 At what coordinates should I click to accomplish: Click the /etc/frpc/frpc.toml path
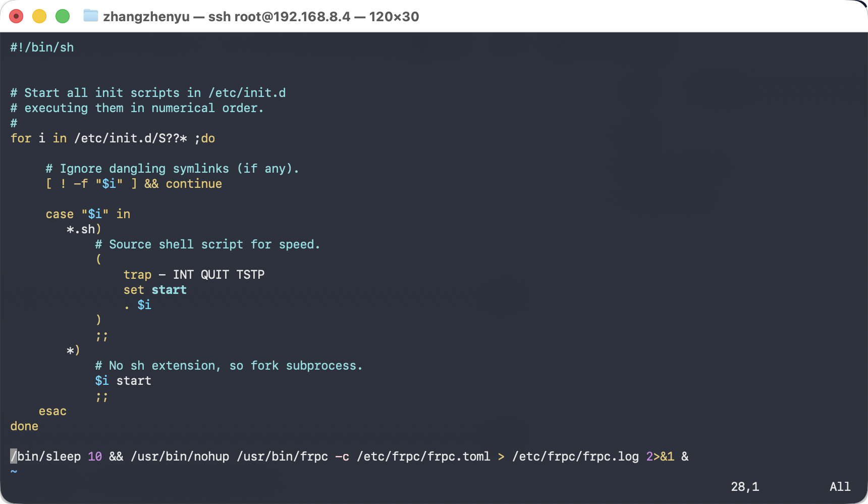click(423, 457)
